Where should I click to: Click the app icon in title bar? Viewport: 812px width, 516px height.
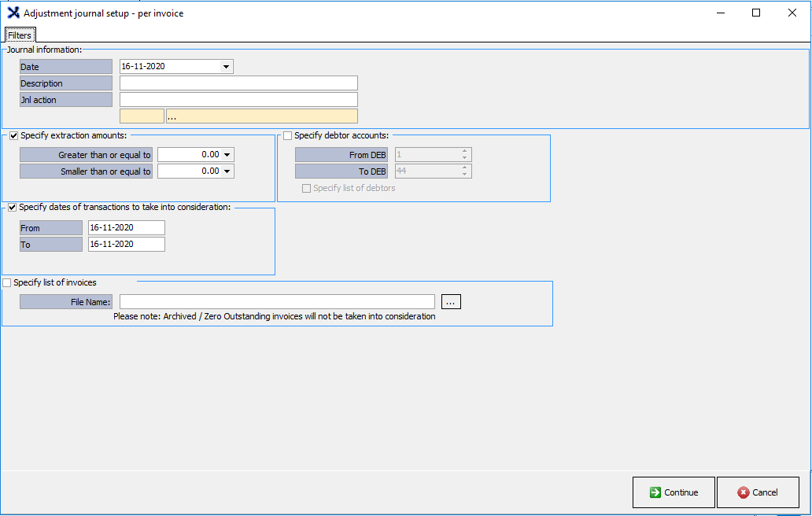pos(13,13)
